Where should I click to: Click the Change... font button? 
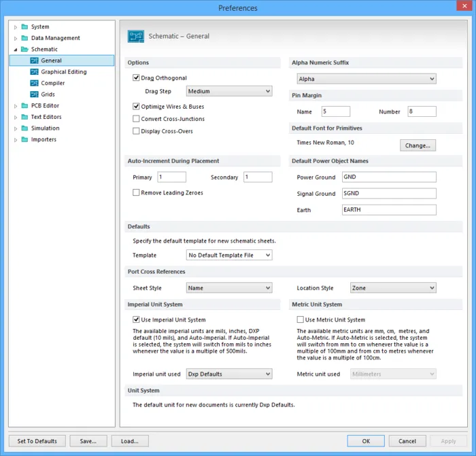pos(418,145)
